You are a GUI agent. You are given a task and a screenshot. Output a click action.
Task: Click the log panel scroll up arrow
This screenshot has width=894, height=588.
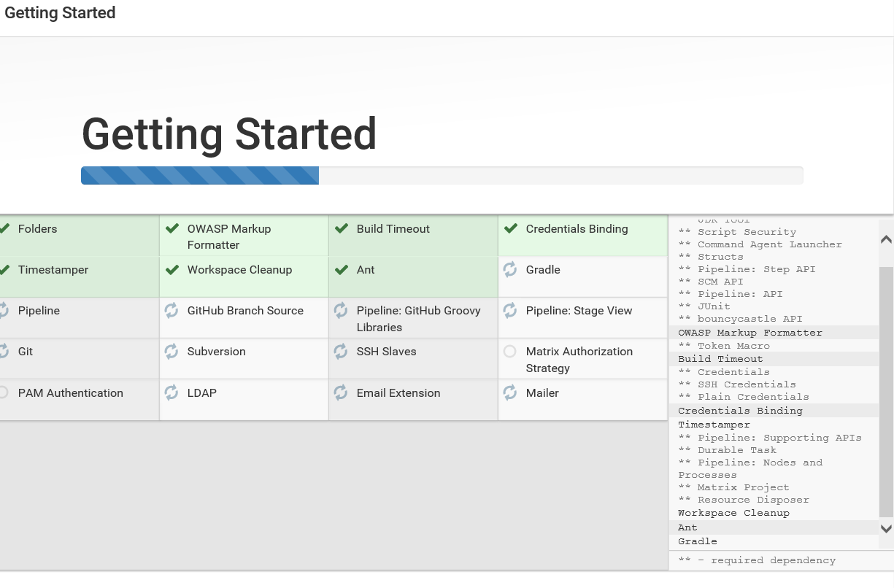tap(886, 239)
